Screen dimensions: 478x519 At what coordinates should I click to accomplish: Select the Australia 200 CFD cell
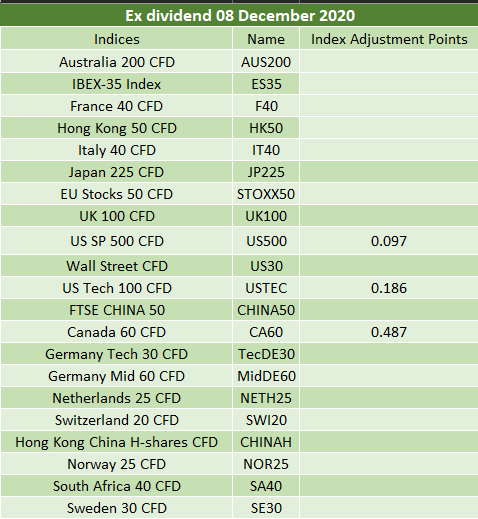pos(117,62)
